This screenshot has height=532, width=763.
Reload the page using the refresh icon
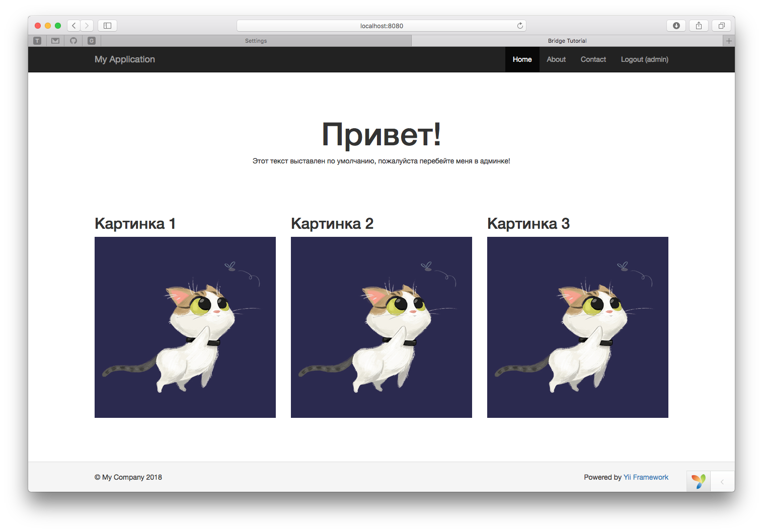pos(520,26)
